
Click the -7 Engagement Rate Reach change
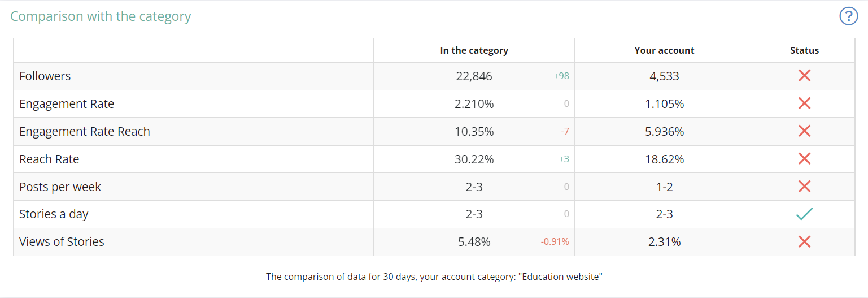(x=564, y=132)
